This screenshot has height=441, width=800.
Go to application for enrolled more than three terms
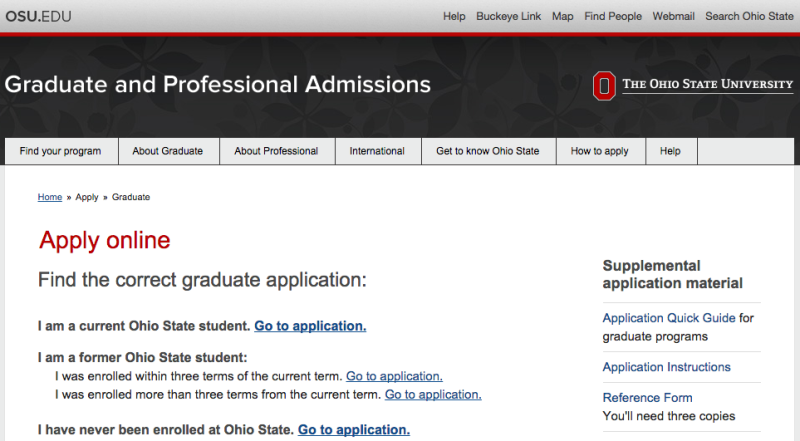coord(433,395)
